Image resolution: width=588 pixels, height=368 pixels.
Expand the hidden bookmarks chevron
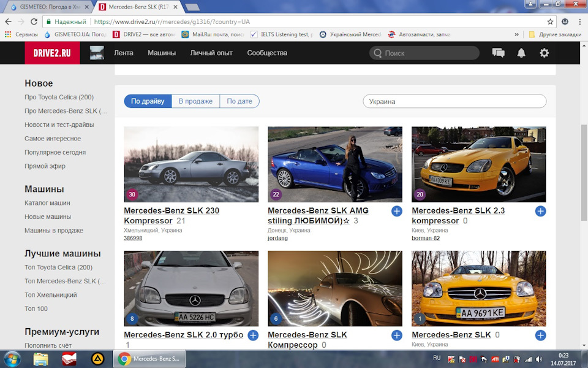pos(516,34)
